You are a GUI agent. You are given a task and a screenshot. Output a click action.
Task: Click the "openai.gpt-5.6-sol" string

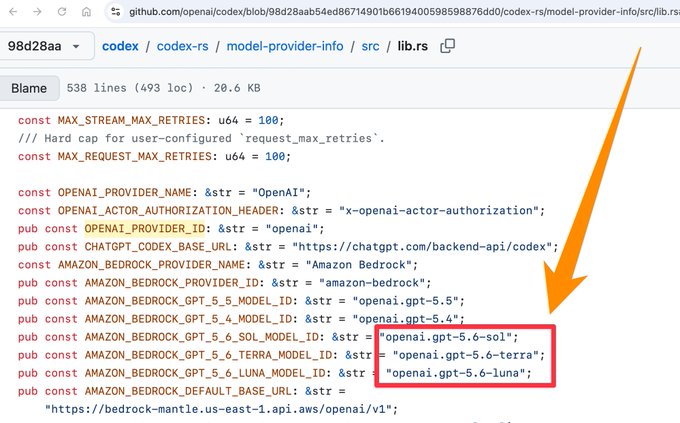(446, 337)
